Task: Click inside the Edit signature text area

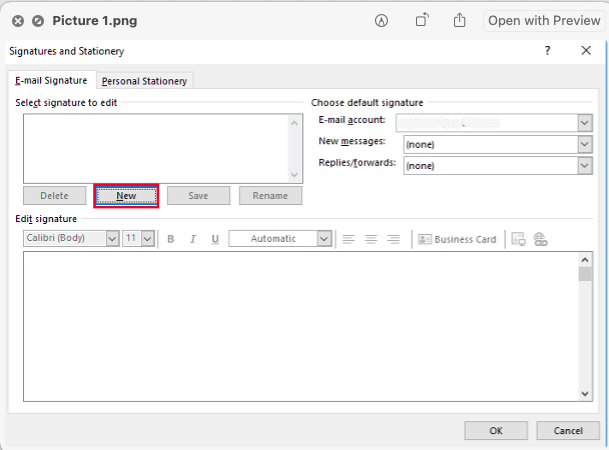Action: click(x=301, y=326)
